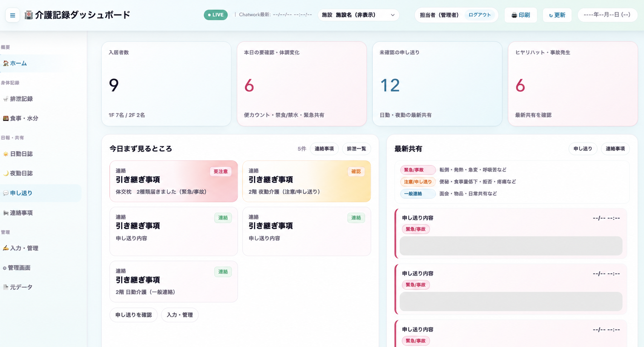The width and height of the screenshot is (644, 347).
Task: Open 排泄記録 in the sidebar
Action: tap(41, 99)
